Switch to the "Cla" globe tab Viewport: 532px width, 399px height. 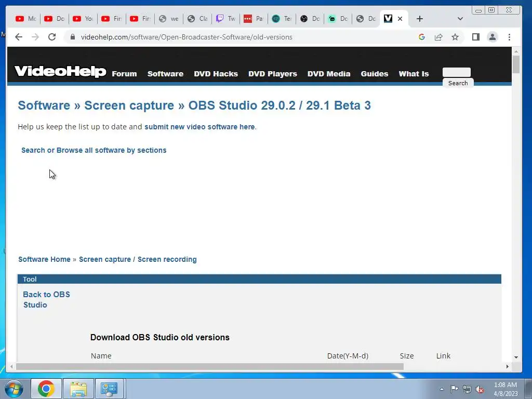197,19
